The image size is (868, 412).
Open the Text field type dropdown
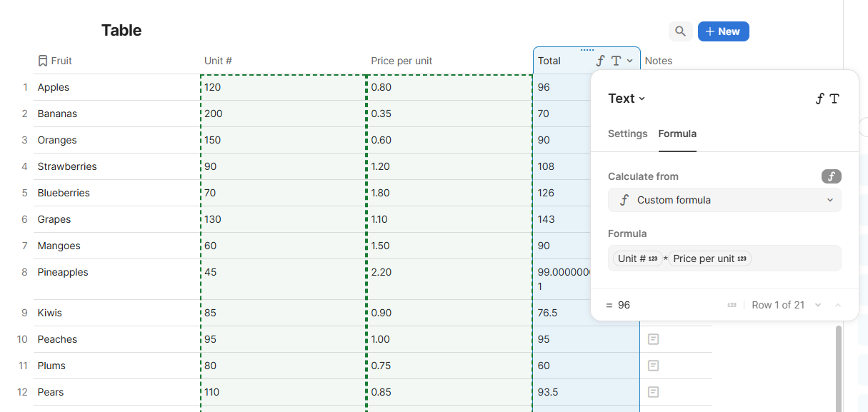pos(627,99)
